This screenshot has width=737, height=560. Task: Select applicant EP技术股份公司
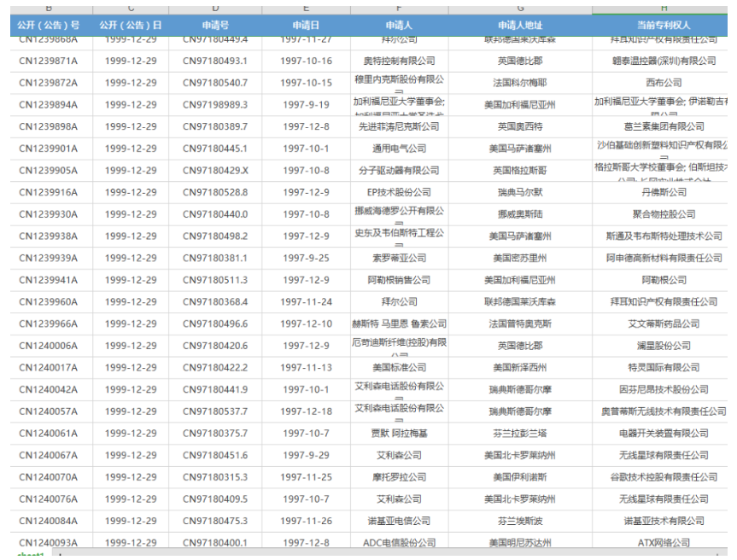399,192
